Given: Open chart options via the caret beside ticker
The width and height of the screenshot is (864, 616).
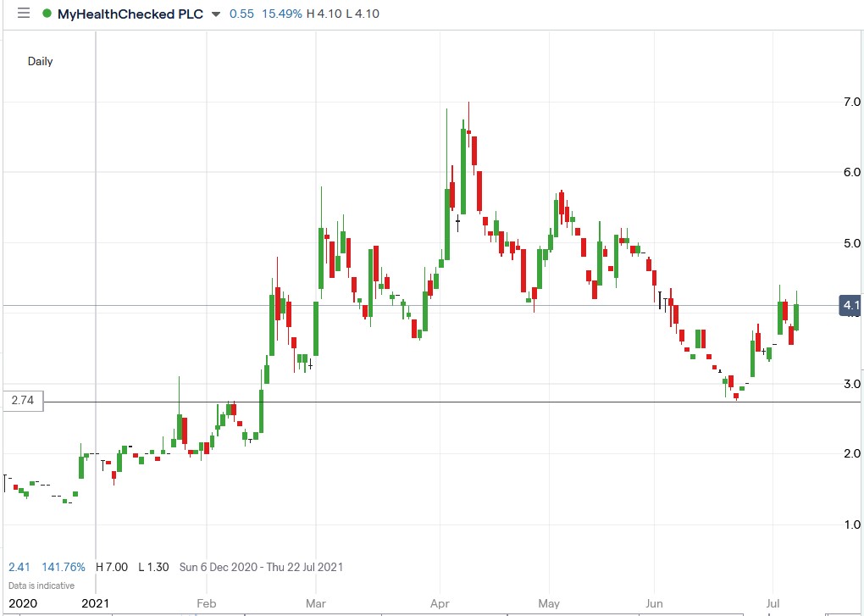Looking at the screenshot, I should click(216, 14).
